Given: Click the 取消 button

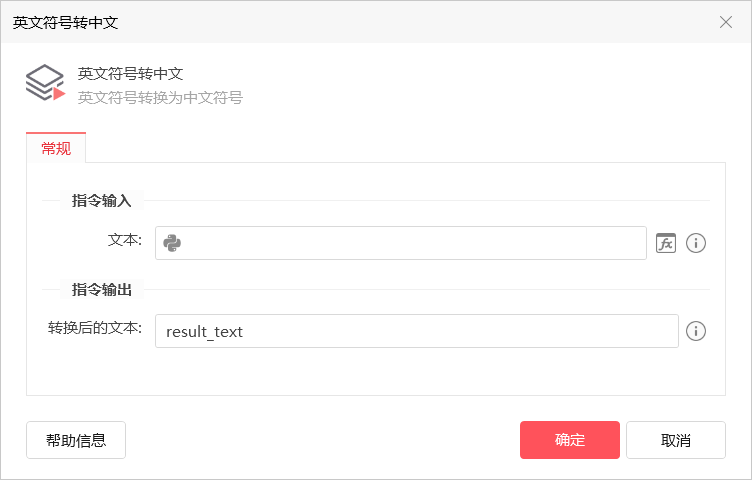Looking at the screenshot, I should (x=676, y=440).
